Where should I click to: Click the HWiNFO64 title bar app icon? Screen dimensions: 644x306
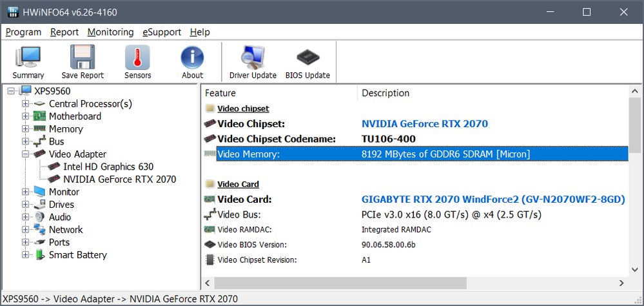(13, 12)
